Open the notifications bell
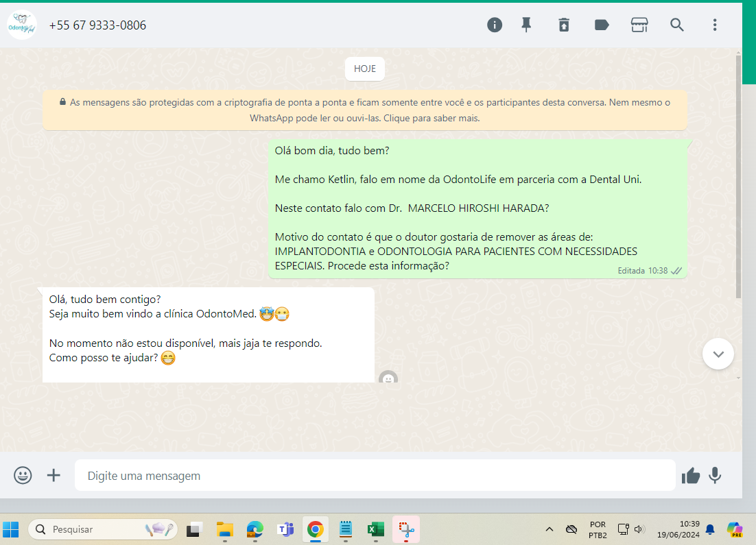The width and height of the screenshot is (756, 545). (710, 529)
